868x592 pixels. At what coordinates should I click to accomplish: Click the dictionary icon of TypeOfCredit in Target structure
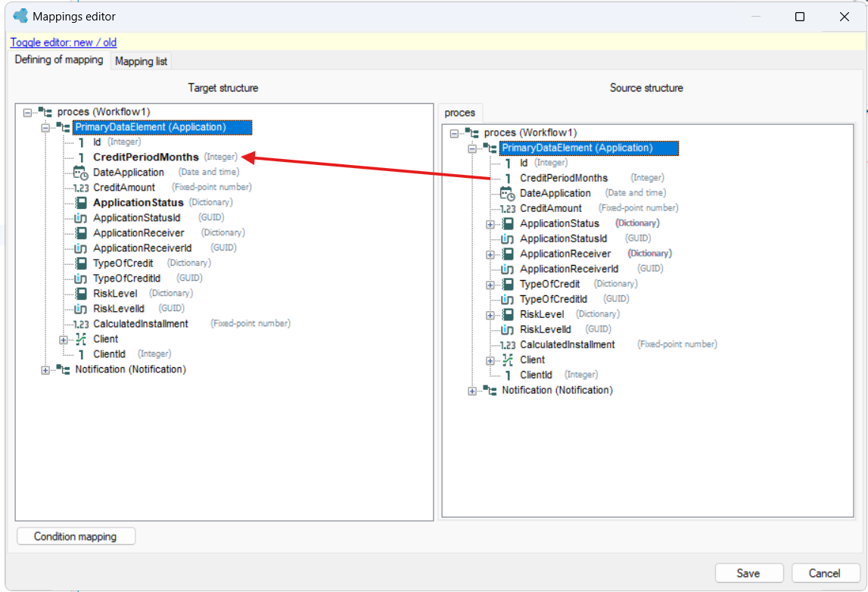tap(81, 263)
